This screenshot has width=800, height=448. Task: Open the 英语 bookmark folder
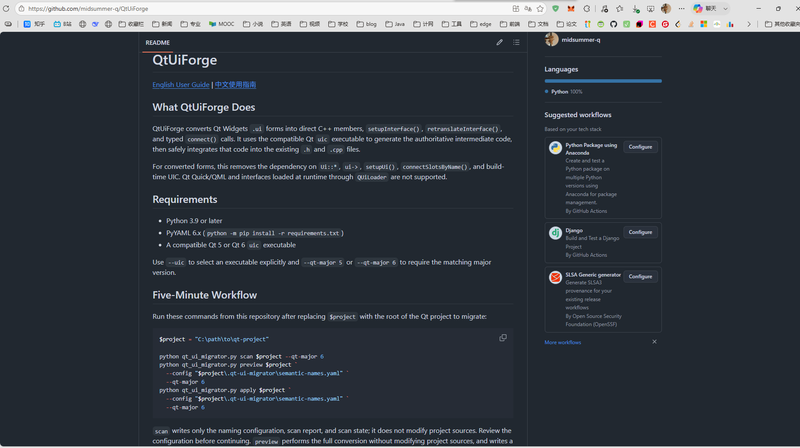(282, 24)
